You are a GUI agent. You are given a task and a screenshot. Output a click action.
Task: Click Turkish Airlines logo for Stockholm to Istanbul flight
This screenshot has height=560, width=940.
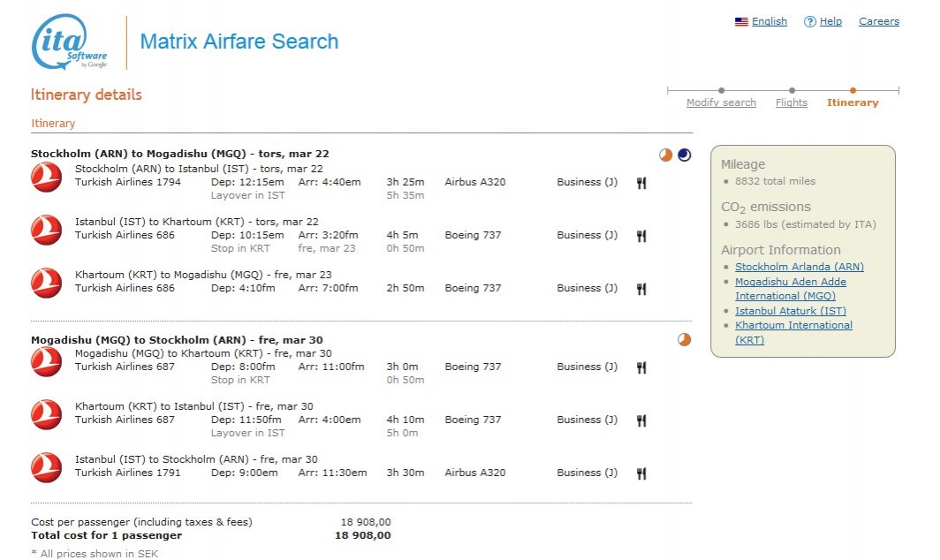[x=46, y=177]
